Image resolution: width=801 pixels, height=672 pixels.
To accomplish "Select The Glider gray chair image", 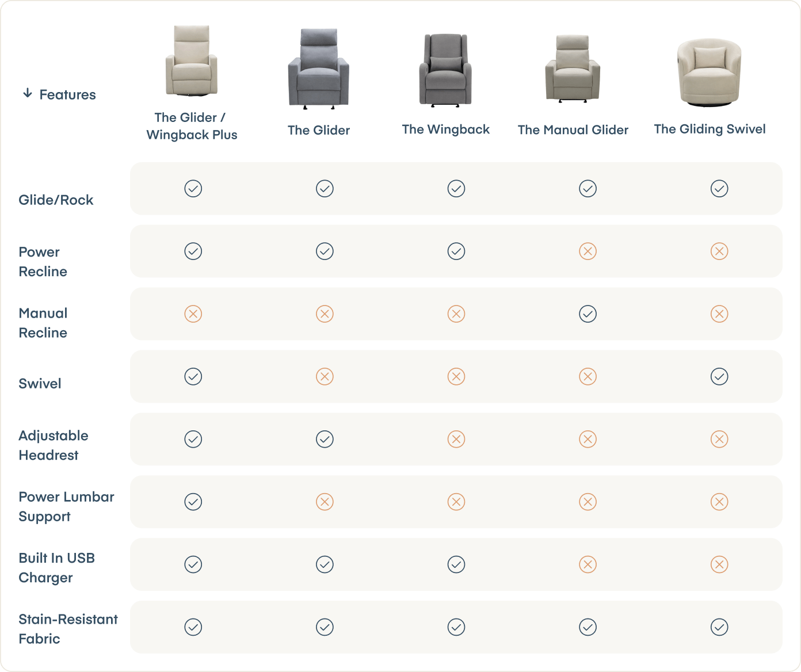I will (x=319, y=68).
